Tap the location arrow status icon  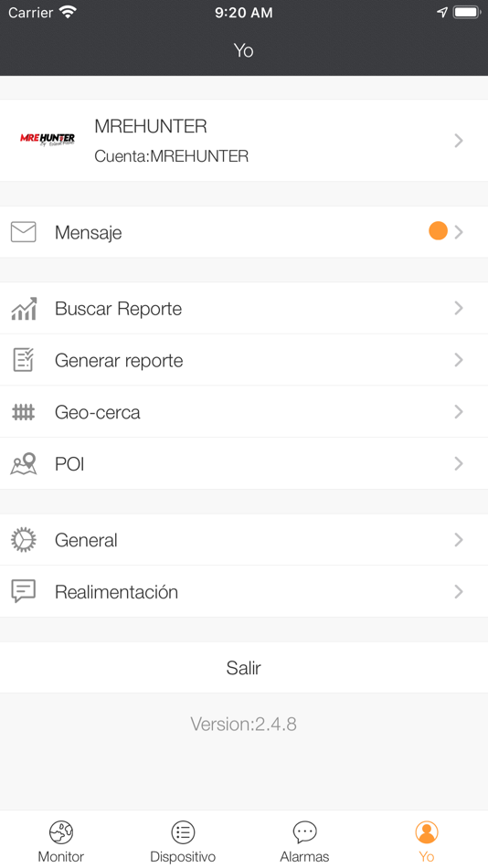coord(442,12)
